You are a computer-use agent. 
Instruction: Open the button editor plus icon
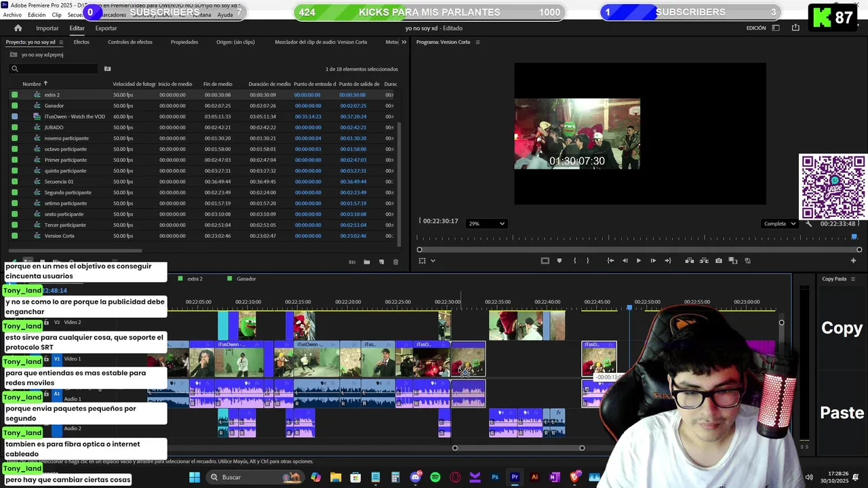click(x=854, y=261)
